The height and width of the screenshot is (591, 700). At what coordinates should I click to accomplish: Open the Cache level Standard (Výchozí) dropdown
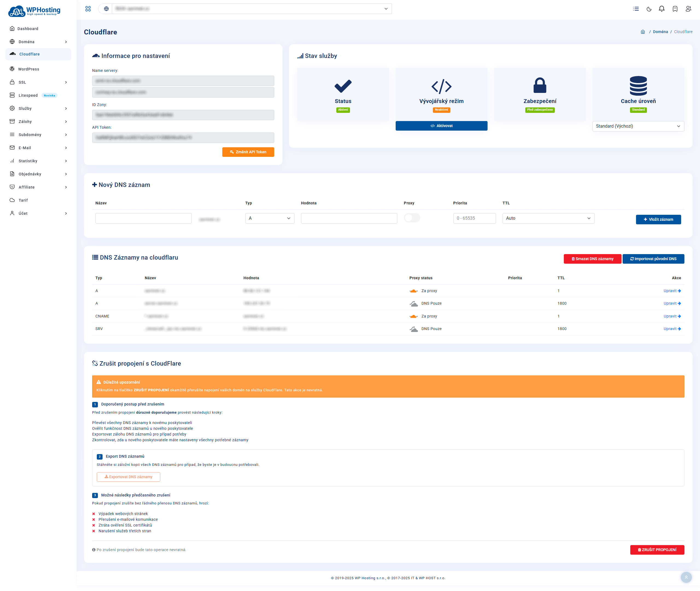point(638,126)
